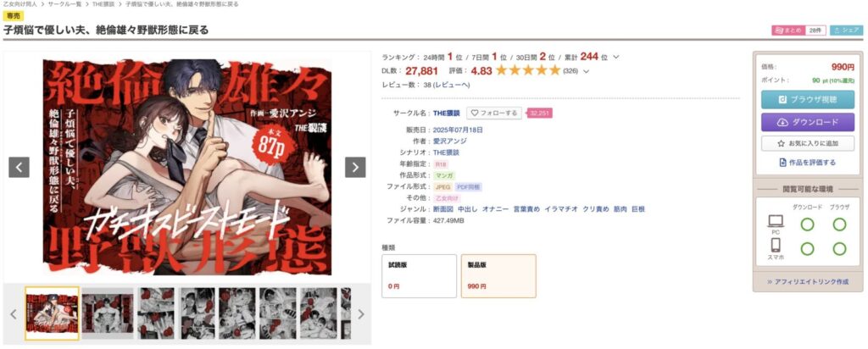This screenshot has height=349, width=868.
Task: Open 作品を評価する link
Action: pyautogui.click(x=808, y=163)
